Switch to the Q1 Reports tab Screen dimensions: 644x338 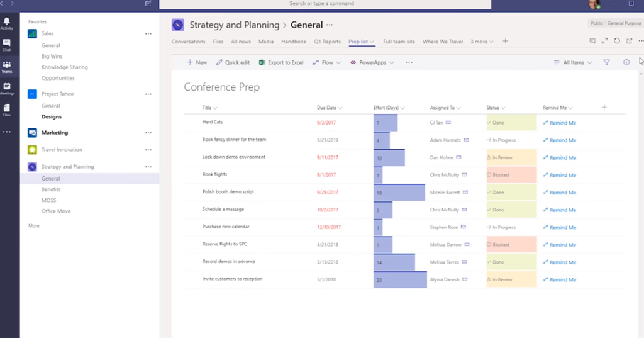(327, 42)
